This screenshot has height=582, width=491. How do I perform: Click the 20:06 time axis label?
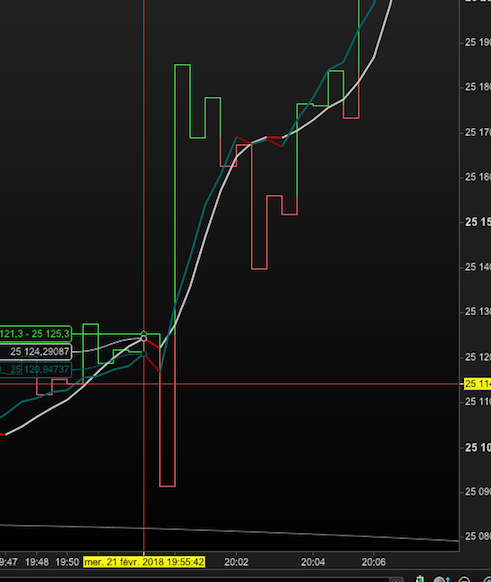point(373,562)
